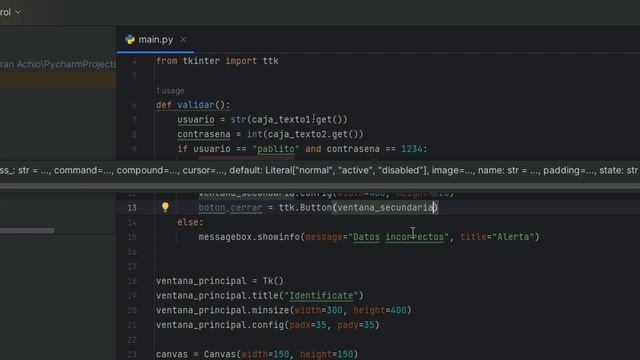Viewport: 640px width, 360px height.
Task: Click the parameter info tooltip scrollbar
Action: tap(320, 186)
